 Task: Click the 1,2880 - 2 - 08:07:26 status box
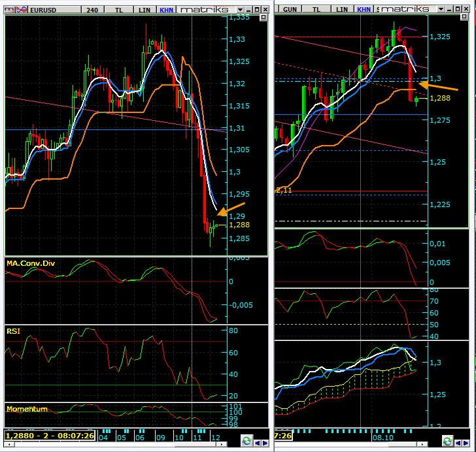pyautogui.click(x=50, y=436)
